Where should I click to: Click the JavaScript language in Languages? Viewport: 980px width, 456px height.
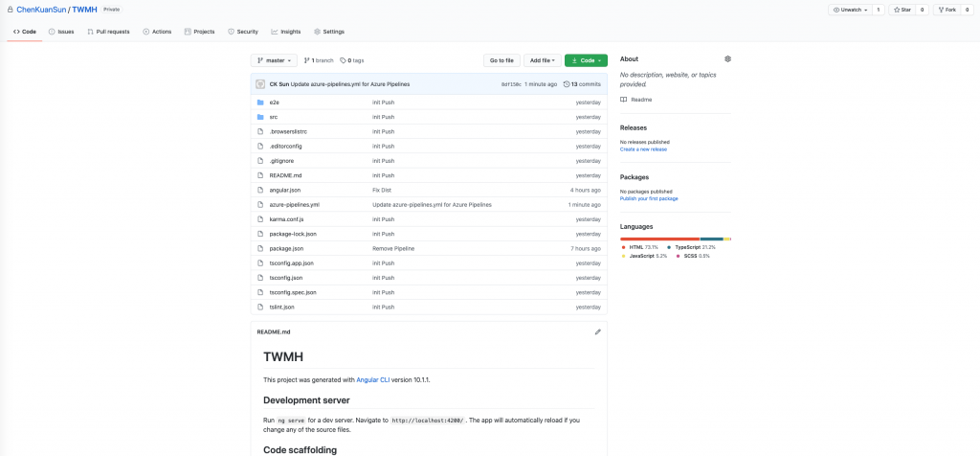click(x=643, y=256)
